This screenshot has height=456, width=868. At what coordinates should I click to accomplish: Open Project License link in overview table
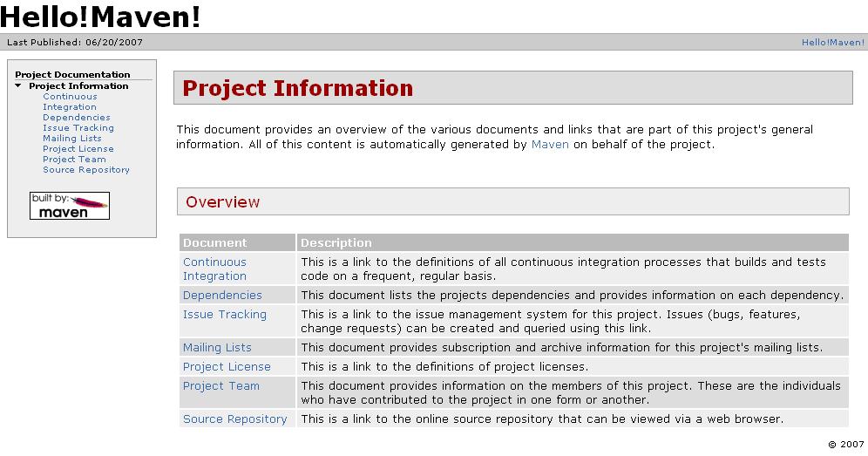(x=227, y=367)
